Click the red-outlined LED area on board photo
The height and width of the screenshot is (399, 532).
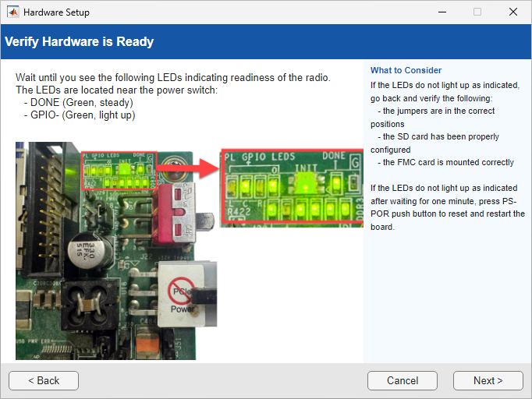(x=119, y=171)
